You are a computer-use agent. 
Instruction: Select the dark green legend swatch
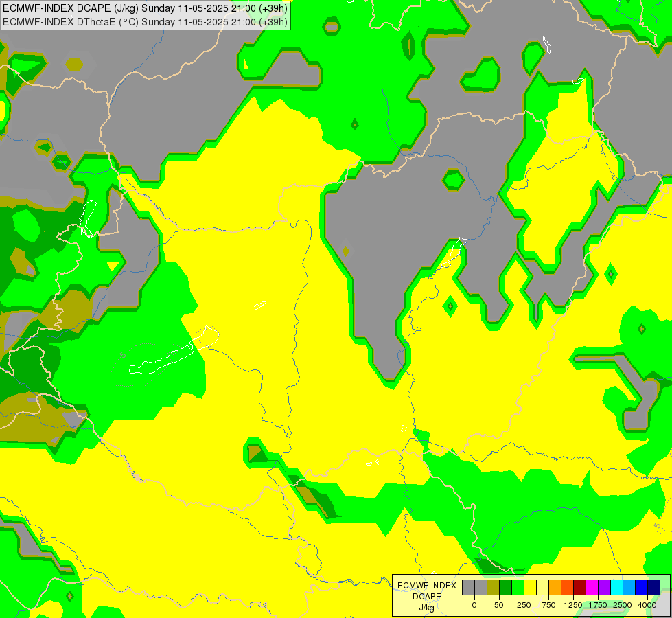tap(506, 587)
